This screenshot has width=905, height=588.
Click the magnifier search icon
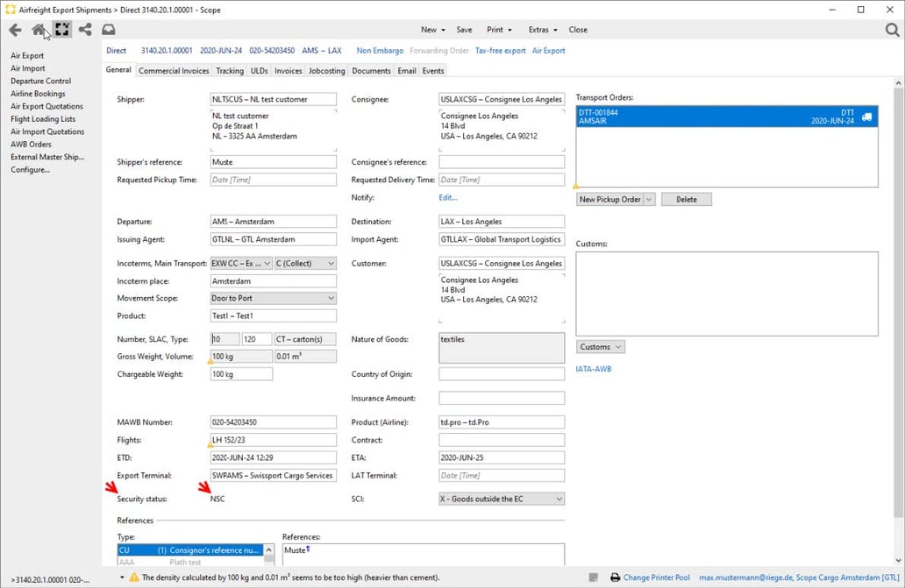pos(892,30)
